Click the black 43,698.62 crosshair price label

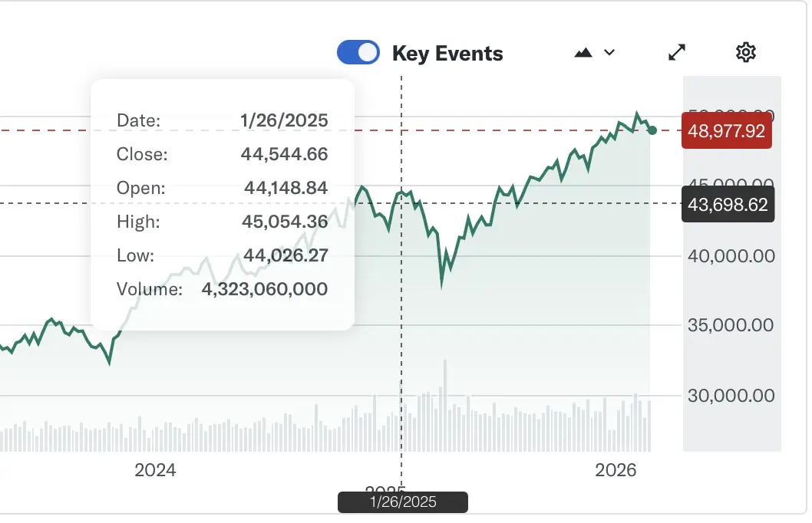tap(728, 205)
